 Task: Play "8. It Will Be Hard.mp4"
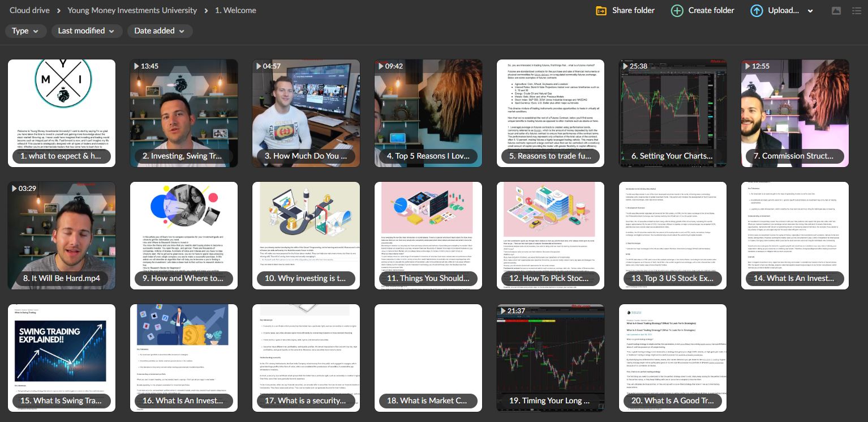coord(61,235)
